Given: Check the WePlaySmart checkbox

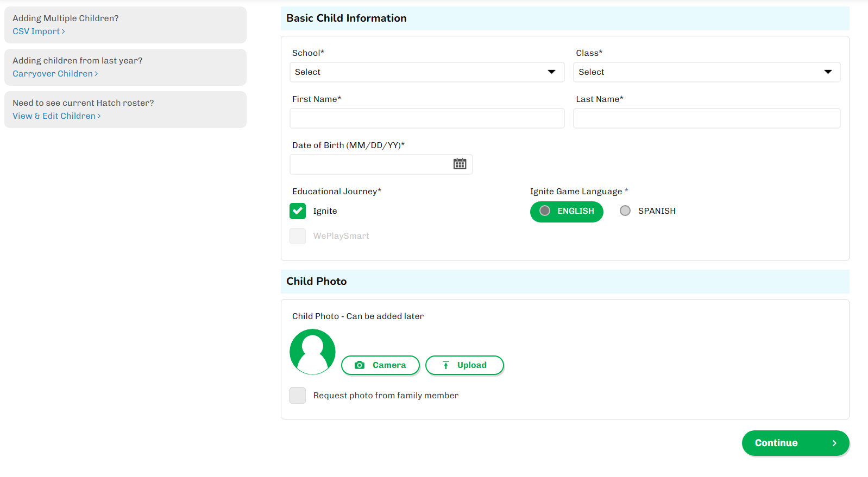Looking at the screenshot, I should click(x=298, y=236).
